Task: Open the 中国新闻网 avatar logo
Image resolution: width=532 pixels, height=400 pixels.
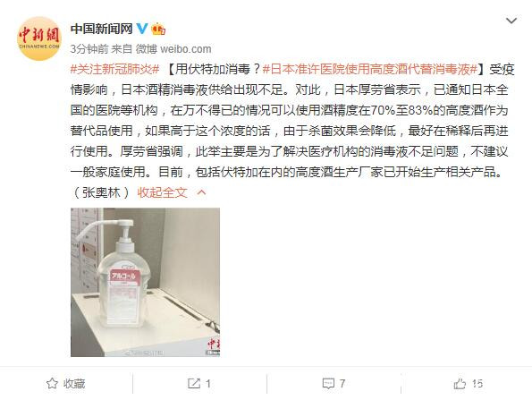Action: click(38, 38)
